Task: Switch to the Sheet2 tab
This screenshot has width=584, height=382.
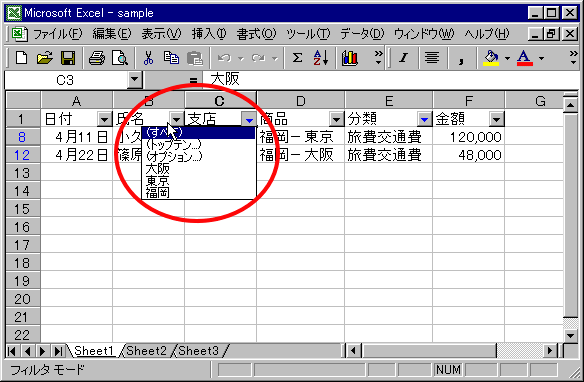Action: [x=146, y=351]
